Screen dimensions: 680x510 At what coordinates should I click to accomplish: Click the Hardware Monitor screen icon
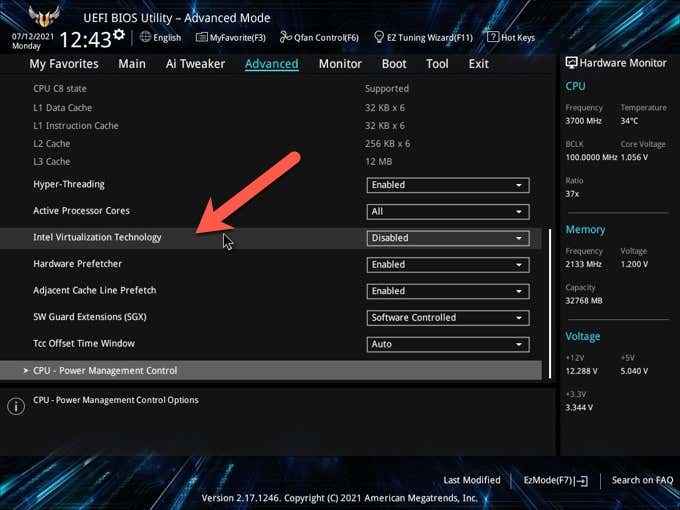[571, 63]
